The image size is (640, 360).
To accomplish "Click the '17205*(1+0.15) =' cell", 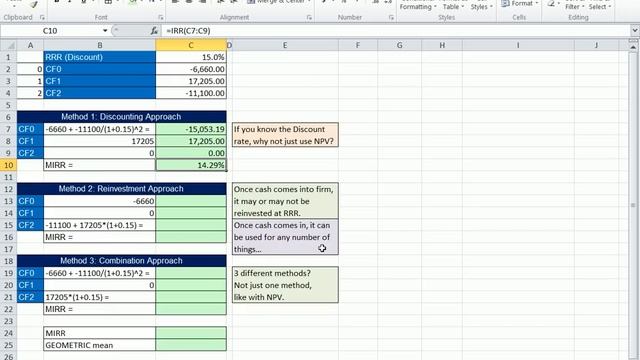I will [x=100, y=297].
